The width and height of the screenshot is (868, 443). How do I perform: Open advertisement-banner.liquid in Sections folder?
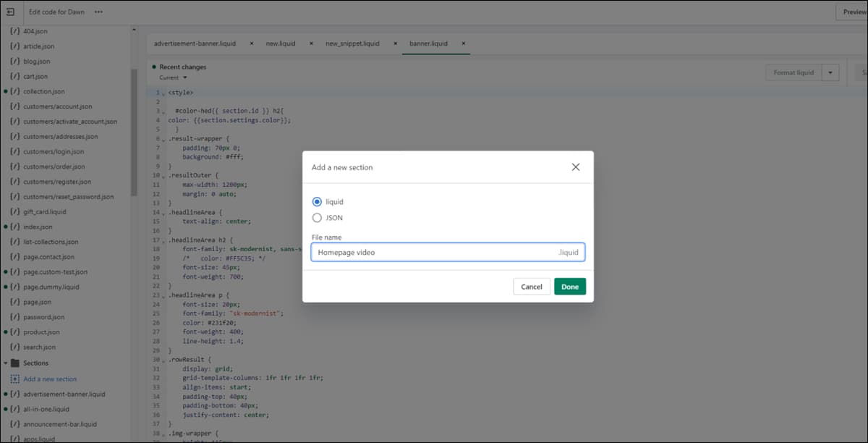click(x=64, y=395)
